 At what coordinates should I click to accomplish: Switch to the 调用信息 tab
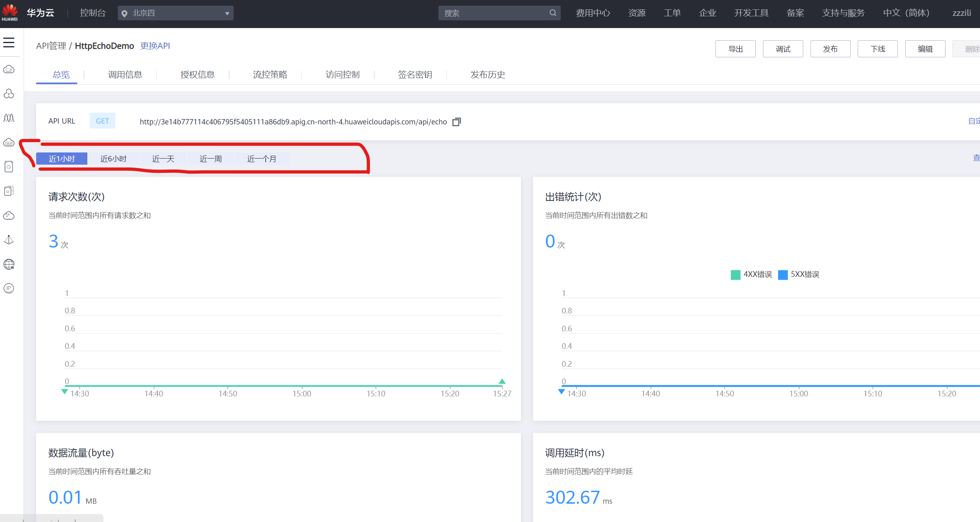pos(125,74)
